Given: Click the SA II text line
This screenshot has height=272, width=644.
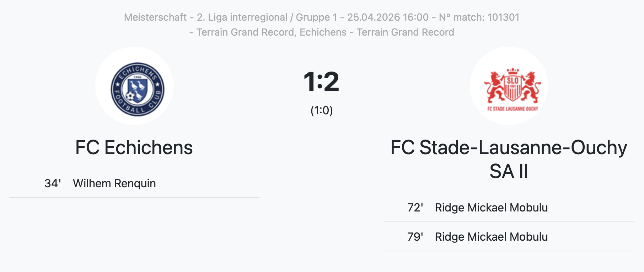Looking at the screenshot, I should pyautogui.click(x=509, y=171).
